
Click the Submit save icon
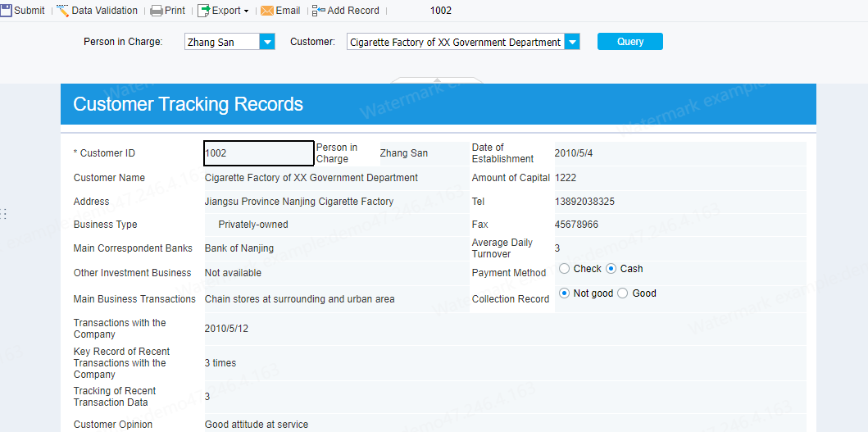(6, 11)
